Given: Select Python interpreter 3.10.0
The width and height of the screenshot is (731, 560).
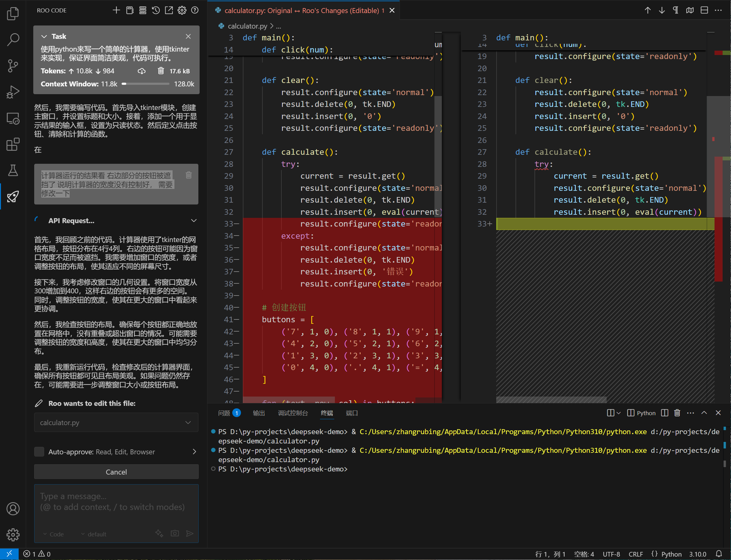Looking at the screenshot, I should (x=698, y=554).
